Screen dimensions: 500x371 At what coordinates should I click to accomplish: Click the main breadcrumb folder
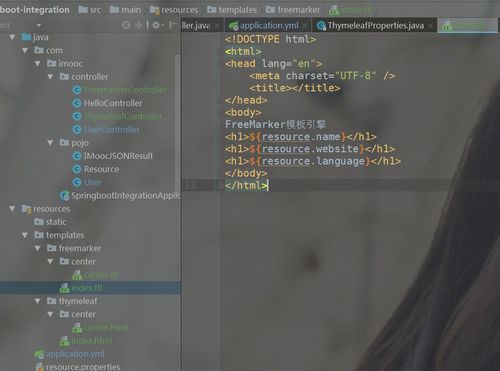[125, 10]
